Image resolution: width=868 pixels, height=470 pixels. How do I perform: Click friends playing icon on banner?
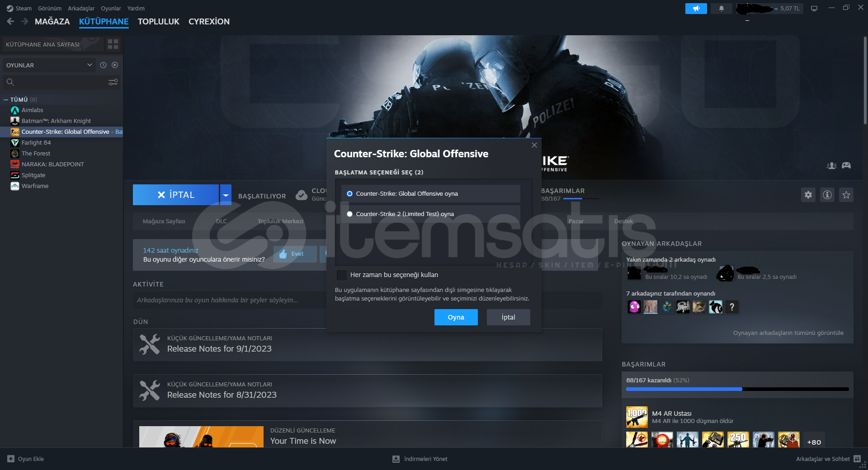[831, 165]
